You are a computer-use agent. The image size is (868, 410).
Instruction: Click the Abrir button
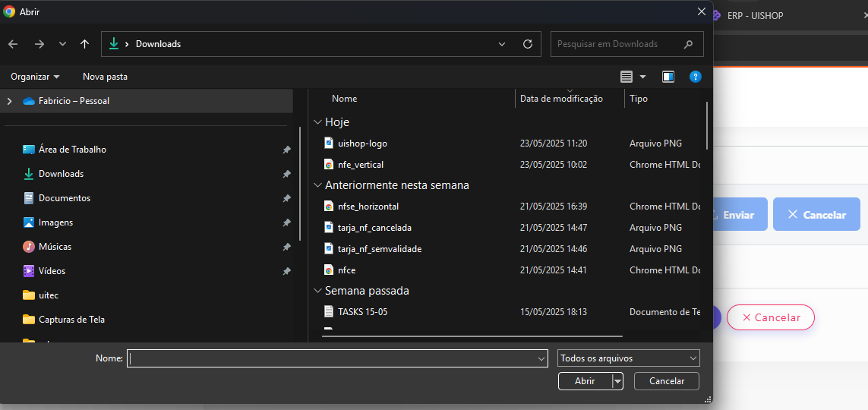[584, 381]
